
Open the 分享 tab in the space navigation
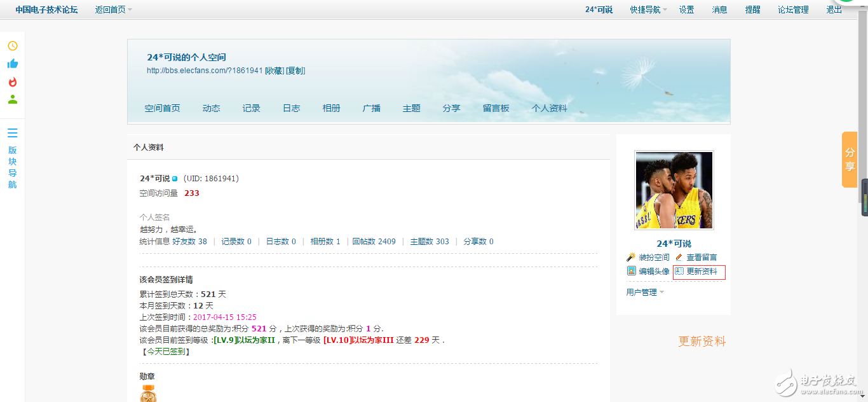click(x=451, y=108)
